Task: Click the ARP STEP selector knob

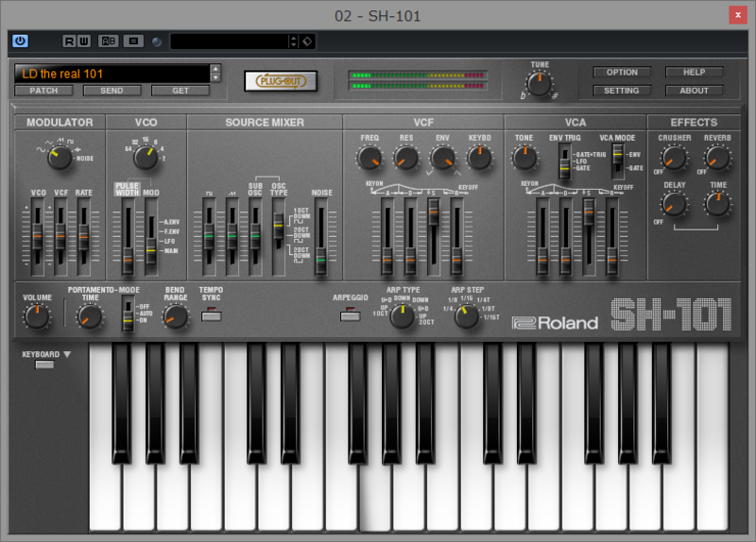Action: pyautogui.click(x=466, y=316)
